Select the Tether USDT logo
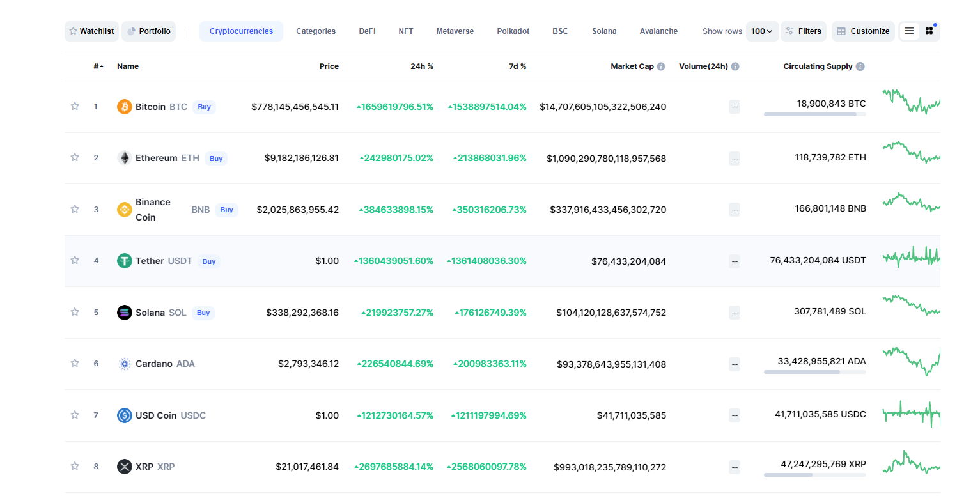The width and height of the screenshot is (980, 496). (x=124, y=261)
